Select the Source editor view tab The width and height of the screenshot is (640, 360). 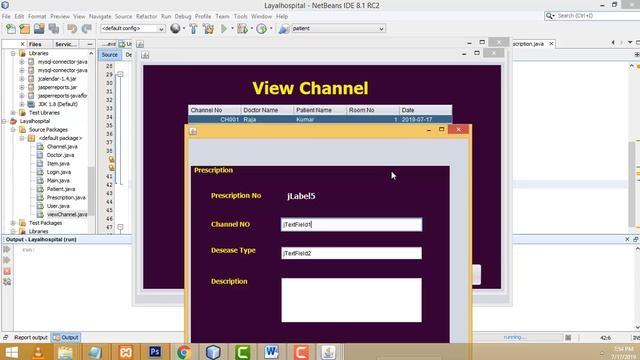tap(109, 55)
